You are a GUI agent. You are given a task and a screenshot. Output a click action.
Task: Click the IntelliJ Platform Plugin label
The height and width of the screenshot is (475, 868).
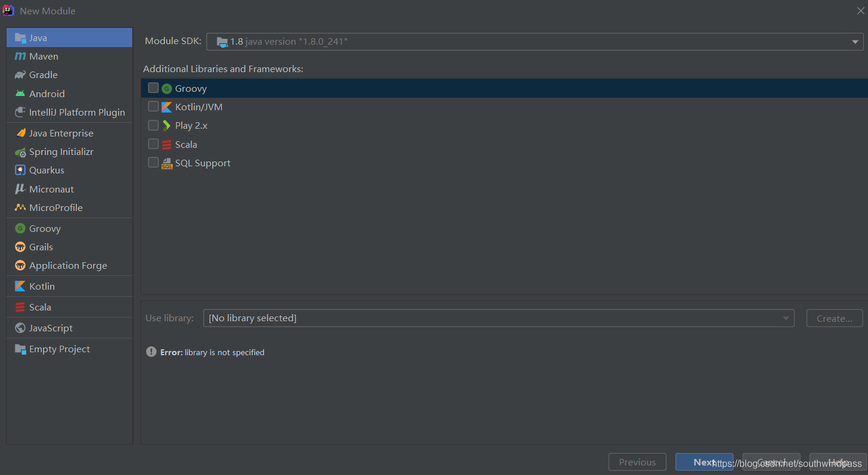pyautogui.click(x=77, y=112)
